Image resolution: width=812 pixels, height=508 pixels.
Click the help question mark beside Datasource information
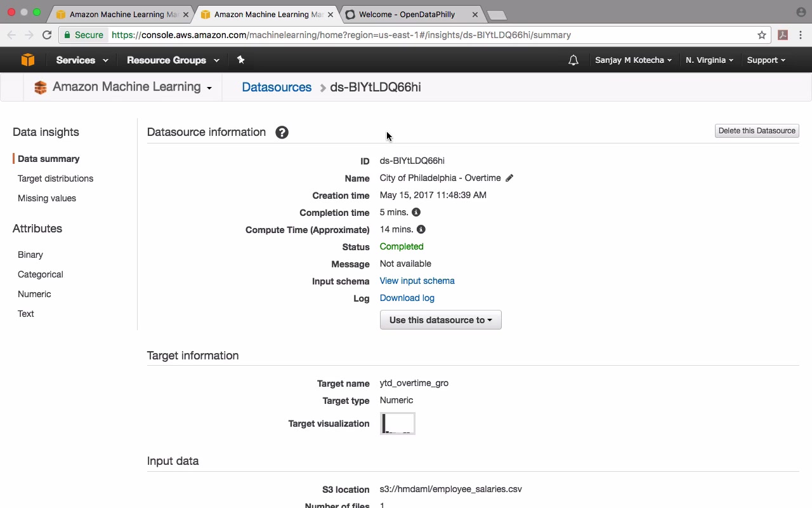(x=282, y=132)
